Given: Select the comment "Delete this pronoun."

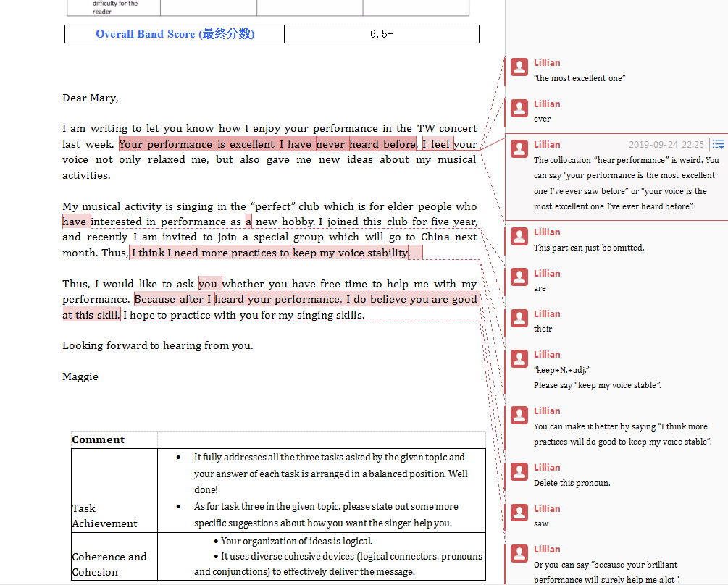Looking at the screenshot, I should tap(572, 483).
